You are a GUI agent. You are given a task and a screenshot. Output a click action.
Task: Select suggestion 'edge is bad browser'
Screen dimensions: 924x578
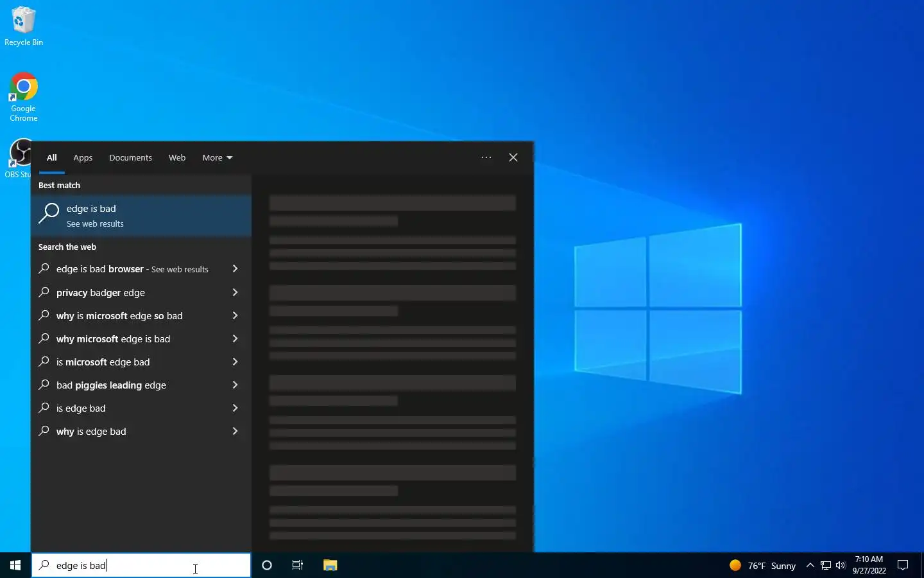pyautogui.click(x=132, y=269)
